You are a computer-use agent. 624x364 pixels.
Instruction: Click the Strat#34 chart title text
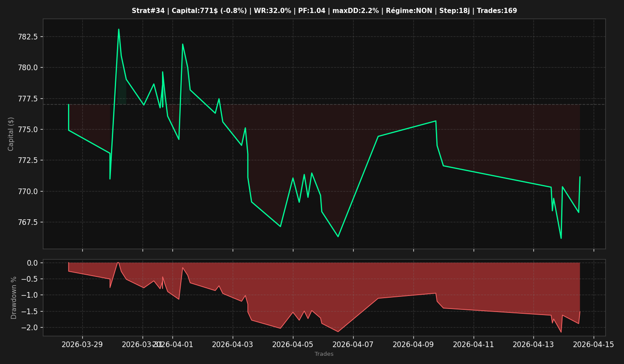pos(324,11)
